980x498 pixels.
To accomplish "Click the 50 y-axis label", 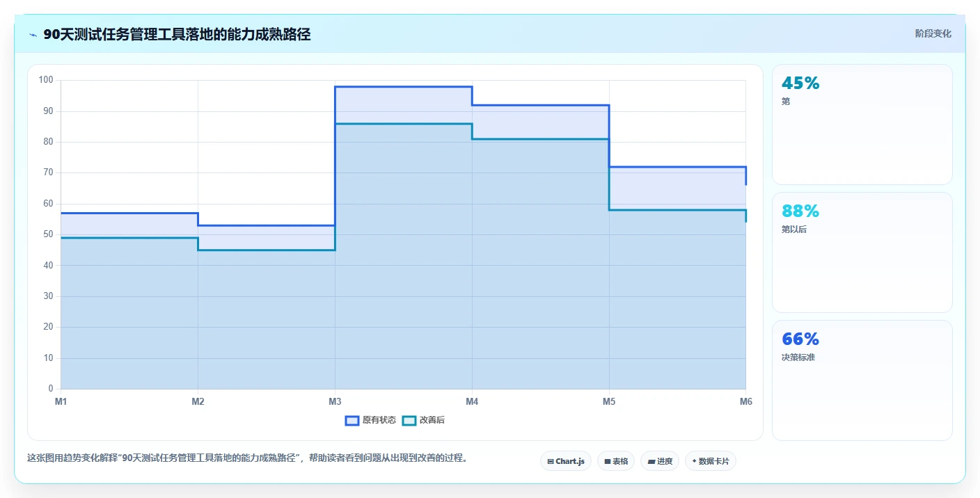I will (x=48, y=234).
